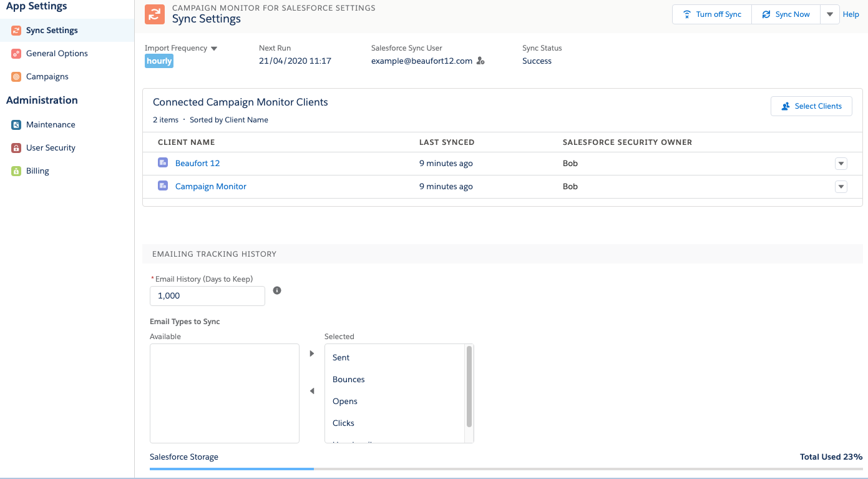The width and height of the screenshot is (868, 479).
Task: Select Bounces in the Selected list
Action: (x=396, y=379)
